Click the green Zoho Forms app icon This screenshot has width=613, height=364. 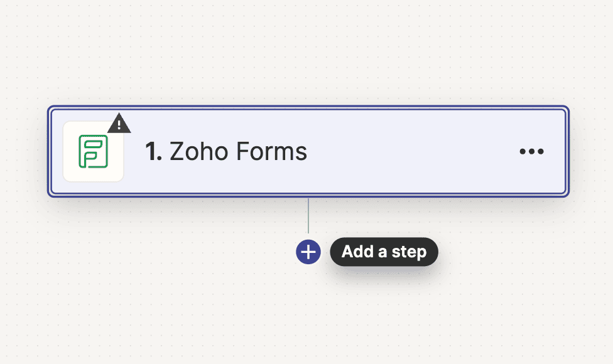coord(94,151)
